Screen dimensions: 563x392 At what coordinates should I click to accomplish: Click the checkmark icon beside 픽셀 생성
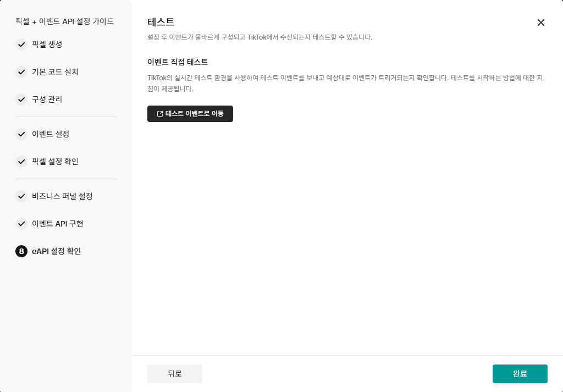(21, 45)
